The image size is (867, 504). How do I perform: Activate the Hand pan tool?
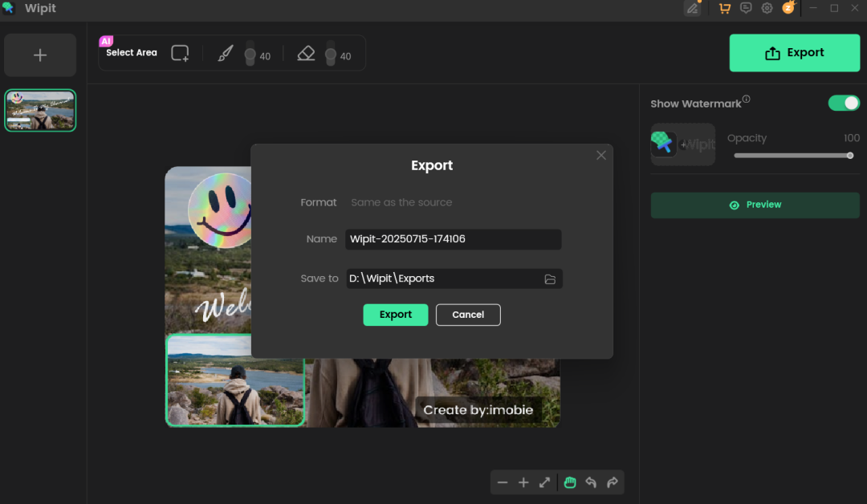[x=570, y=482]
